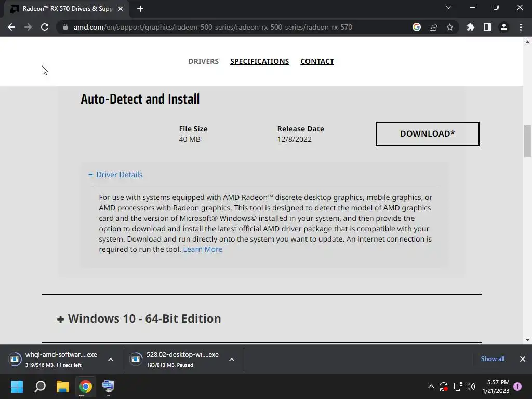Click the address bar URL
Screen dimensions: 532x399
tap(212, 27)
